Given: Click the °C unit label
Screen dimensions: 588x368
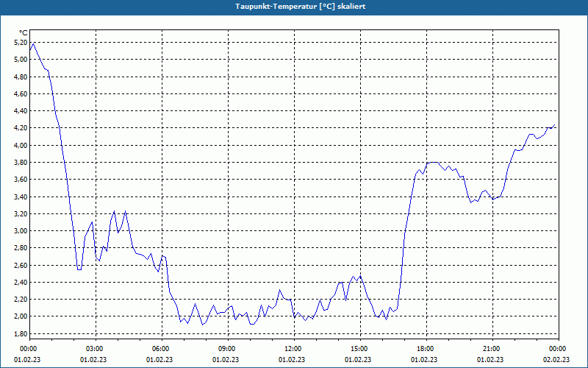Looking at the screenshot, I should click(x=23, y=33).
